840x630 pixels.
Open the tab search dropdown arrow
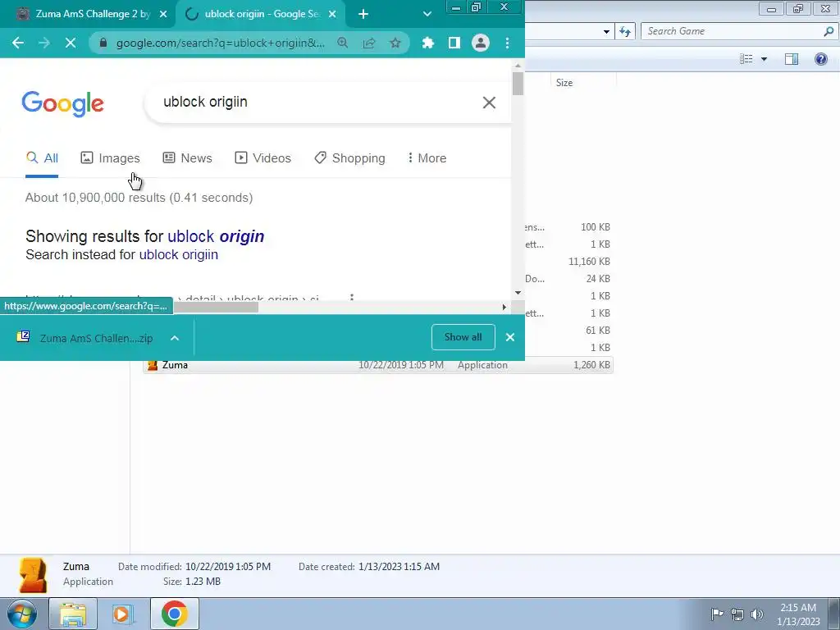427,14
